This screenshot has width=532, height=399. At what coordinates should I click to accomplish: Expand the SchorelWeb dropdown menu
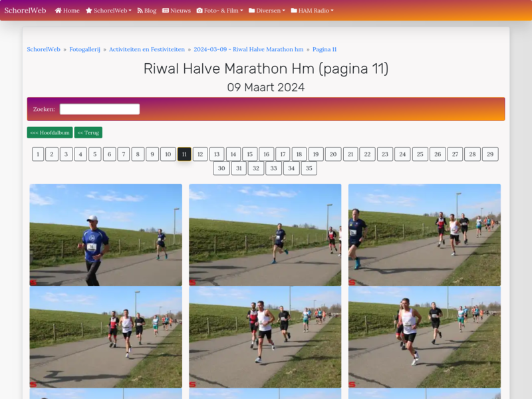(108, 11)
